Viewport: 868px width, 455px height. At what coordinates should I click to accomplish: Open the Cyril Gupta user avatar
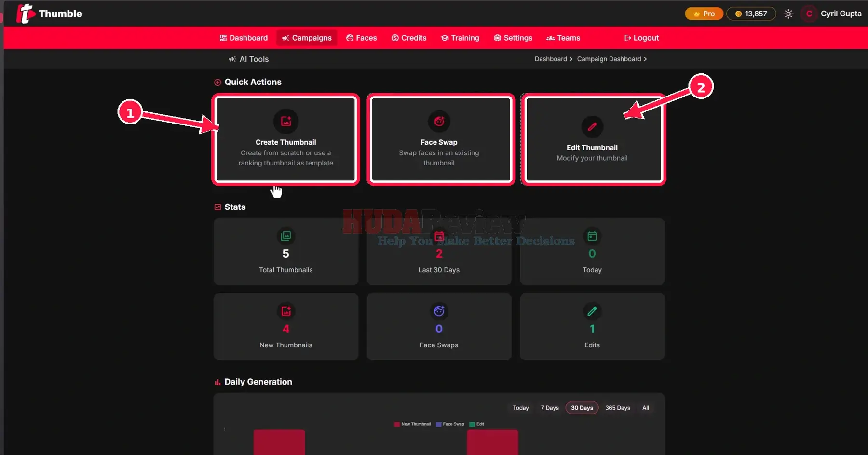(x=809, y=14)
